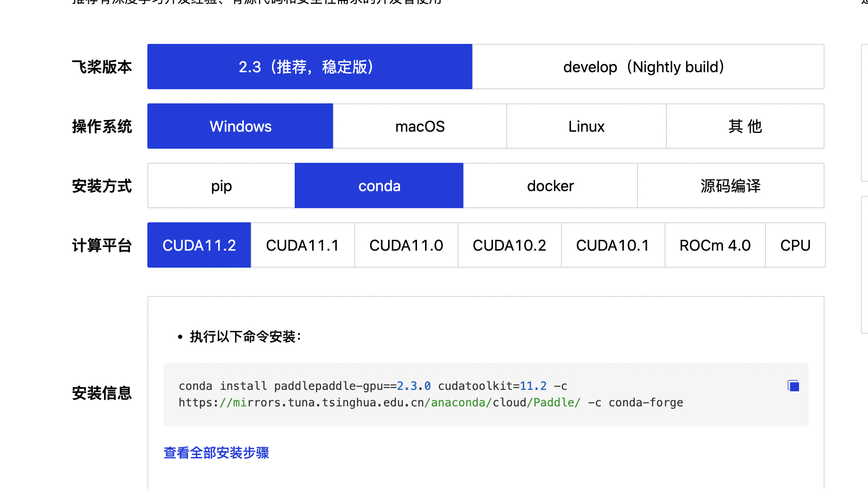This screenshot has height=489, width=868.
Task: Reselect Windows operating system
Action: (240, 126)
